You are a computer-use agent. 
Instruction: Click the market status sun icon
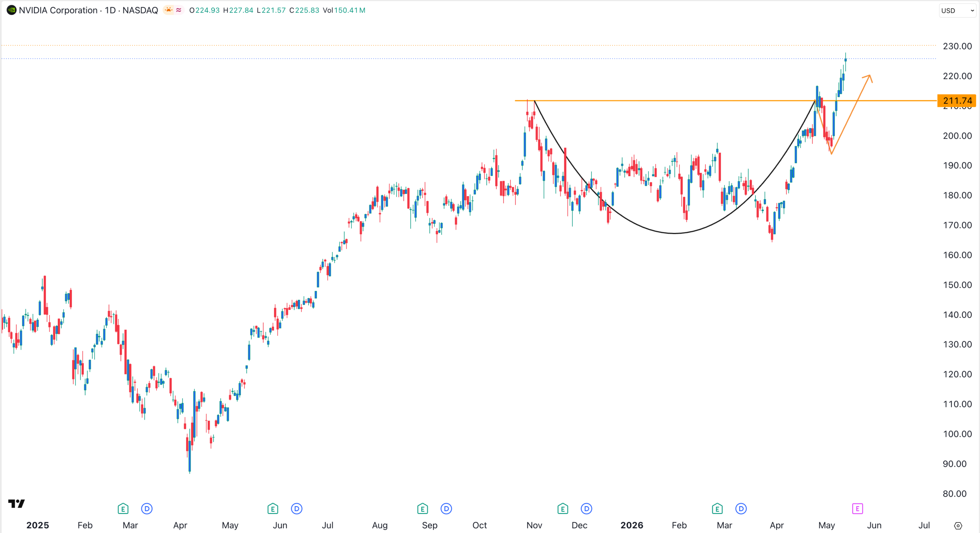coord(168,10)
